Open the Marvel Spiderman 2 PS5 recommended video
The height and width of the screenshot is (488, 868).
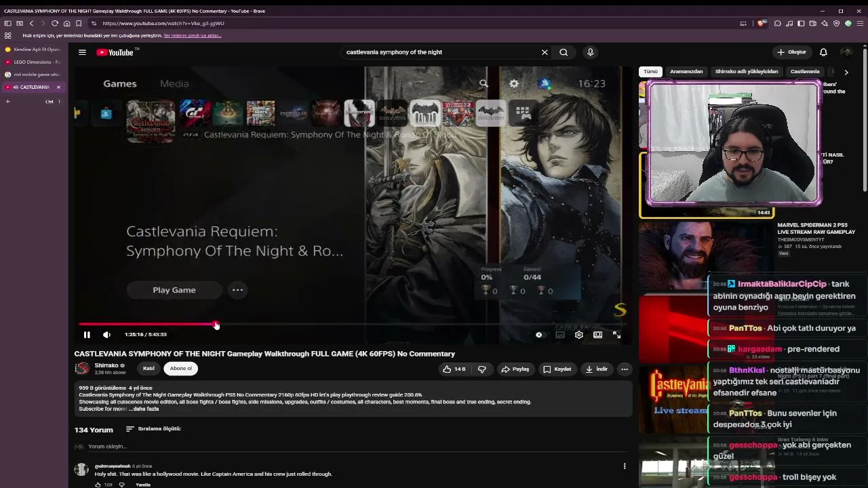(x=816, y=228)
